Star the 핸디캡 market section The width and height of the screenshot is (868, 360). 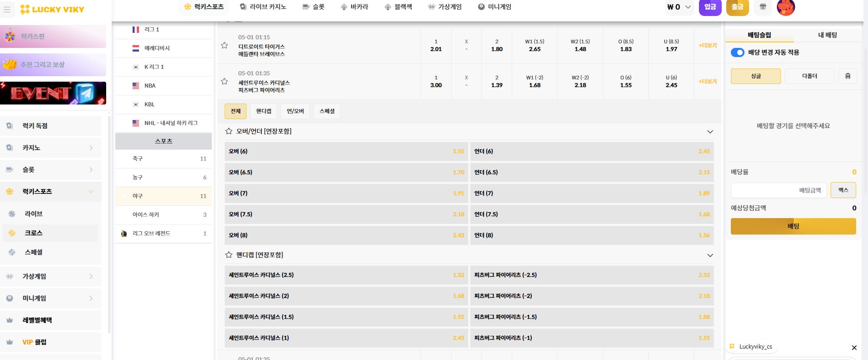pyautogui.click(x=229, y=255)
